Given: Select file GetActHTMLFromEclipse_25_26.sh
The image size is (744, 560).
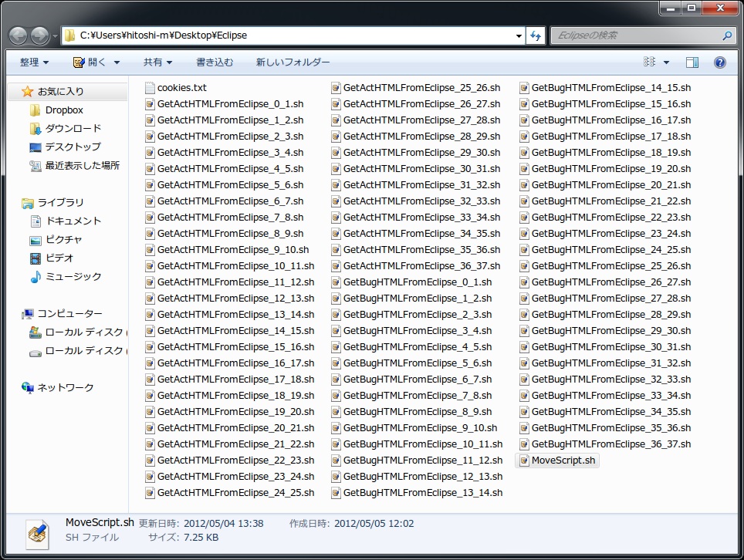Looking at the screenshot, I should click(416, 88).
